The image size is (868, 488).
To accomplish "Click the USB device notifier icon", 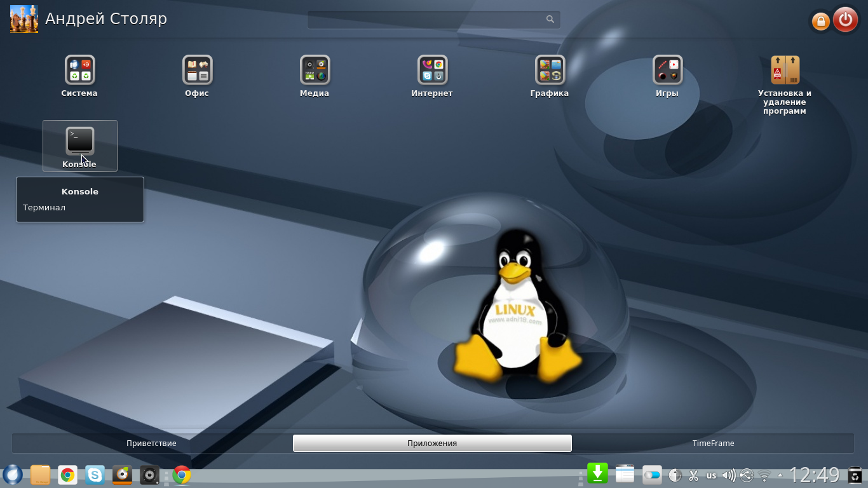I will click(747, 475).
